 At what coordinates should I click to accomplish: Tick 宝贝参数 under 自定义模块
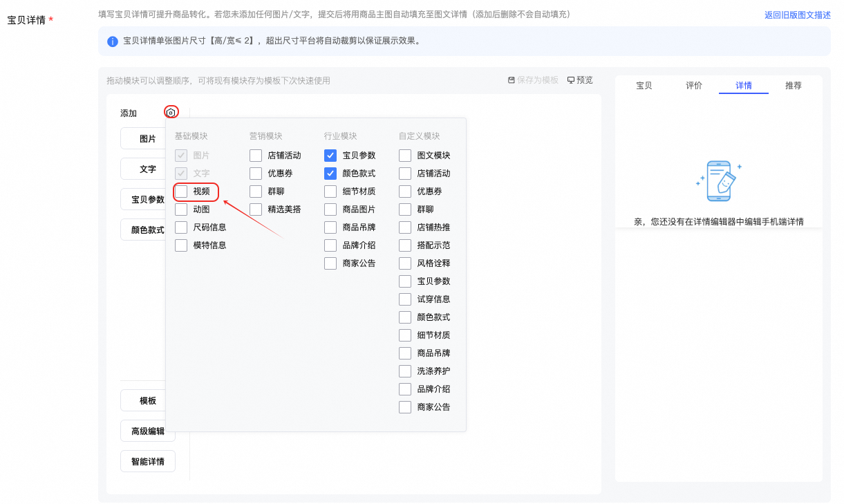[x=405, y=281]
